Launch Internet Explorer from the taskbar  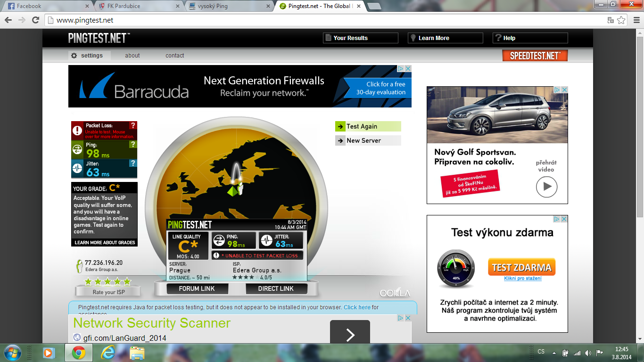pos(108,353)
